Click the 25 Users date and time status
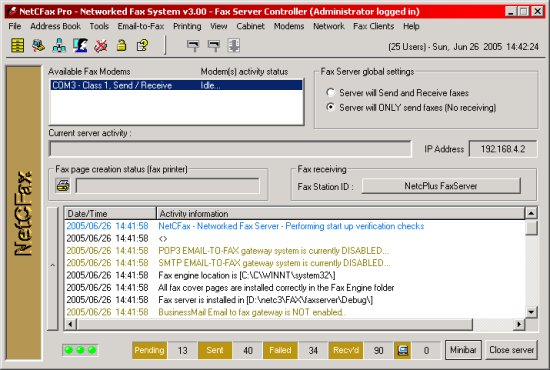 (463, 47)
